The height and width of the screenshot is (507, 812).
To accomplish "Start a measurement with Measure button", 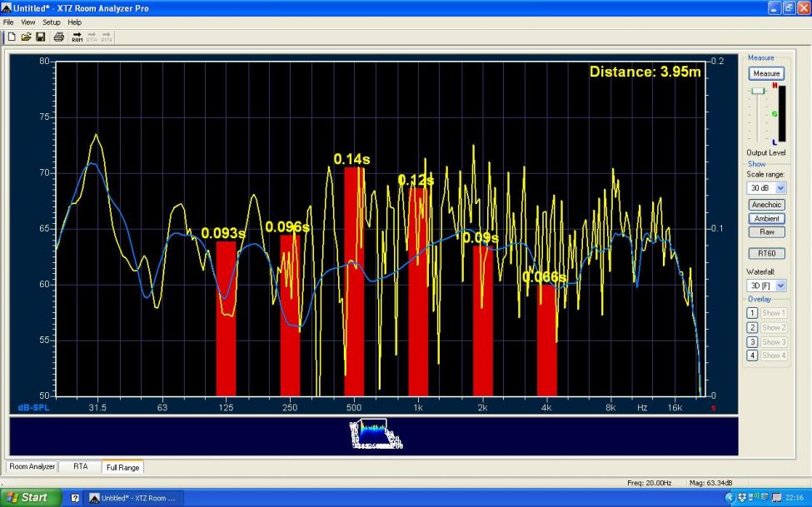I will point(766,73).
